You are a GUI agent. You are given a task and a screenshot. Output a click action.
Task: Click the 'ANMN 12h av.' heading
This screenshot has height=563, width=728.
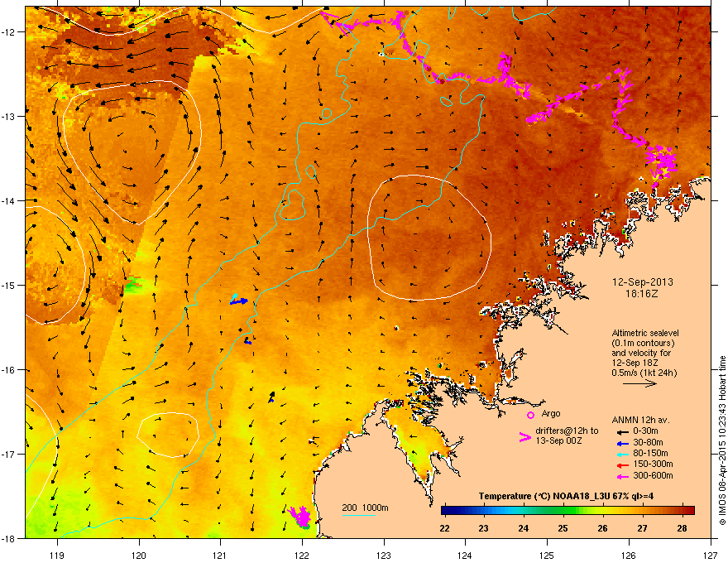click(x=640, y=420)
